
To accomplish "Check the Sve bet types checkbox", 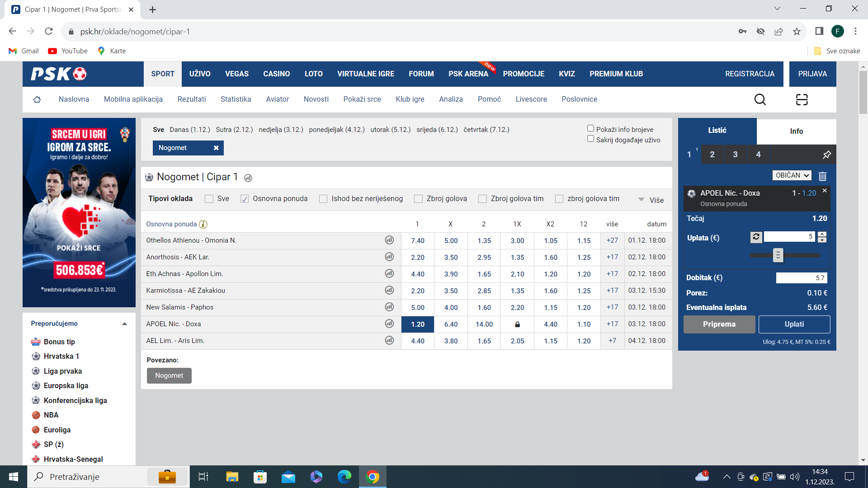I will pyautogui.click(x=209, y=199).
